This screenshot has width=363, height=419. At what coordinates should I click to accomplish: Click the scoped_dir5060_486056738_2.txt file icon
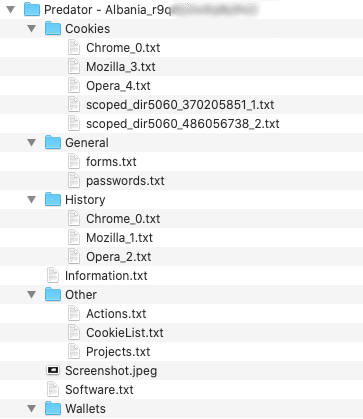click(x=74, y=123)
